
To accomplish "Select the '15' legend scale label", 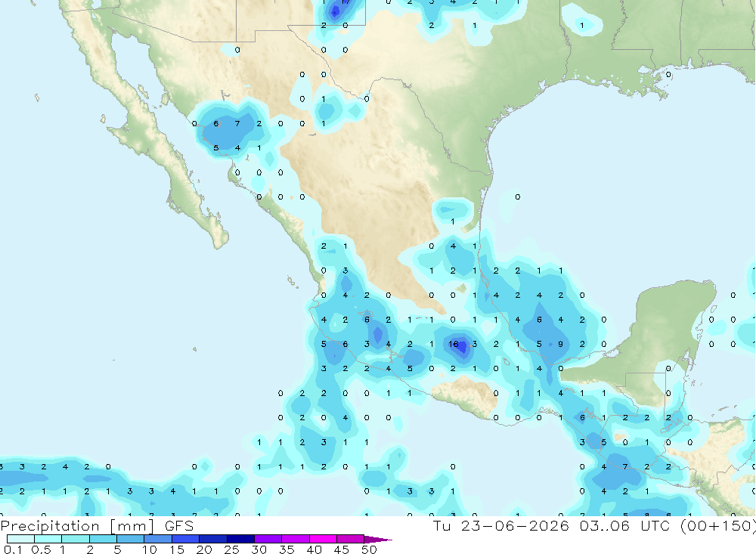I will 177,549.
